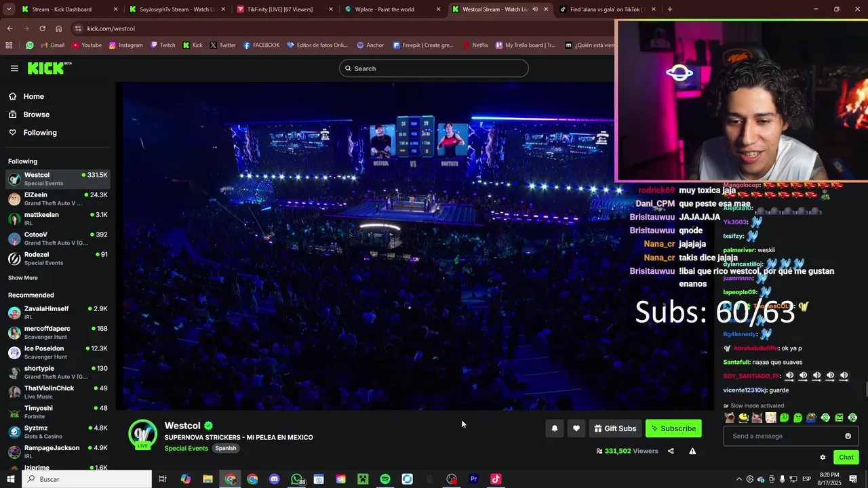The width and height of the screenshot is (868, 488).
Task: Open Discord from the taskbar
Action: point(274,479)
